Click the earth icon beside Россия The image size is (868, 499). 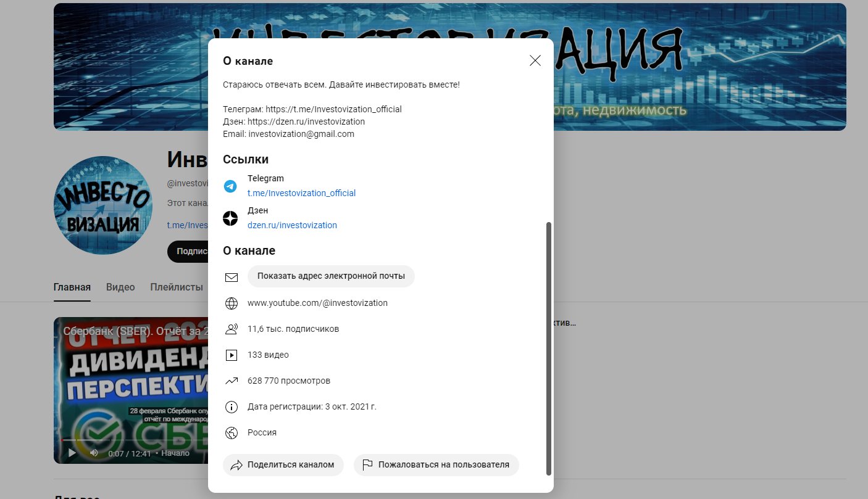[232, 433]
